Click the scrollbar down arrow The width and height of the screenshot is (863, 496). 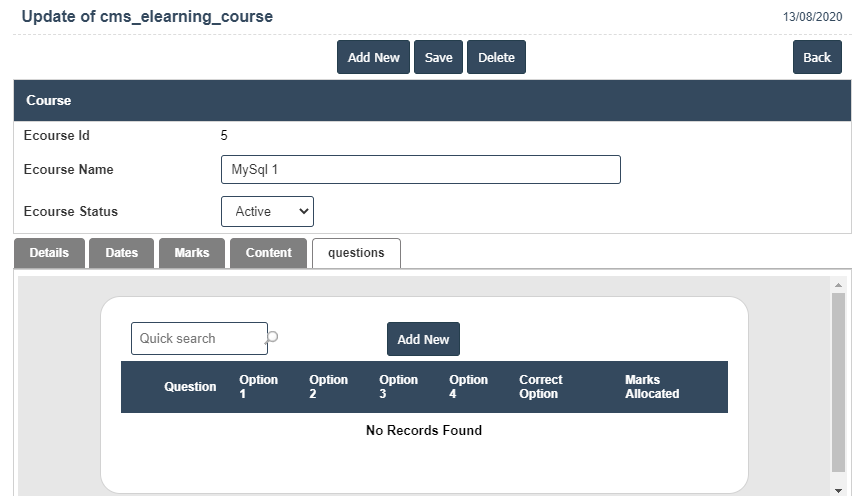(838, 490)
